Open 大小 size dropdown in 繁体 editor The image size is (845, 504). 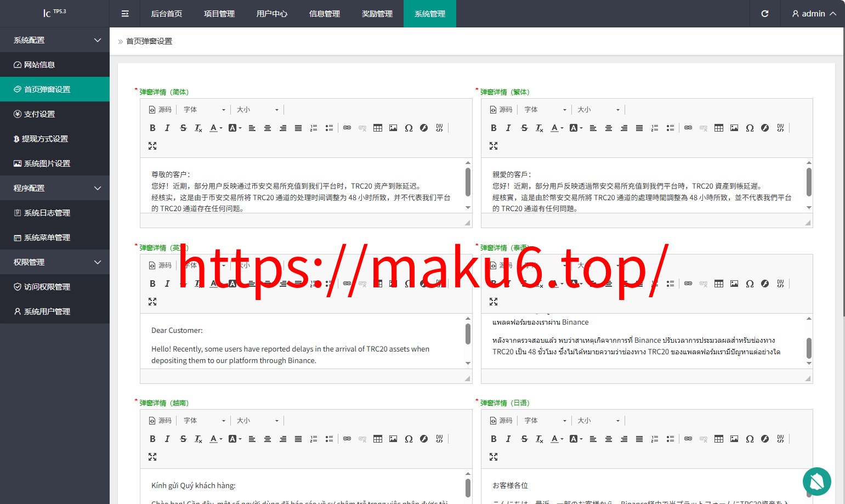pos(599,110)
